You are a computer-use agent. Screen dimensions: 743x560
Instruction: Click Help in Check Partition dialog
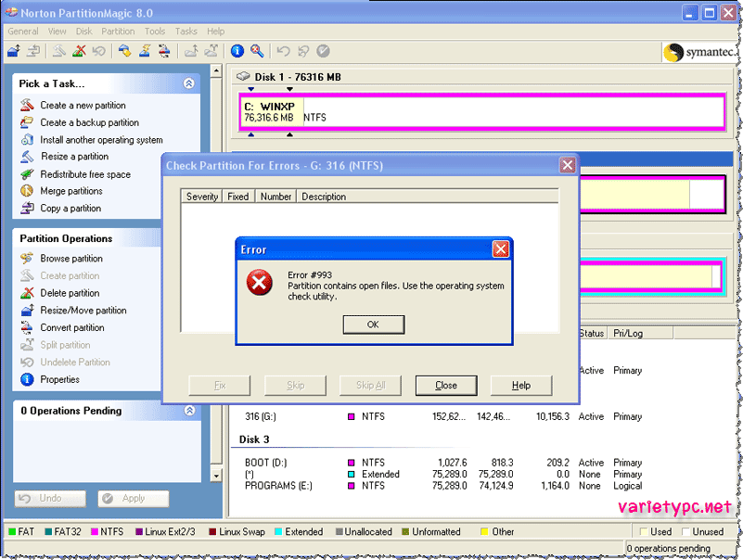(x=521, y=385)
